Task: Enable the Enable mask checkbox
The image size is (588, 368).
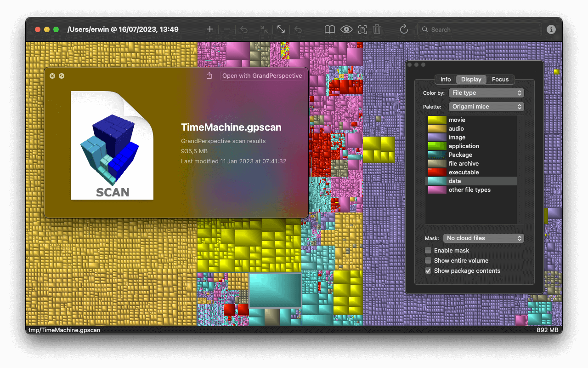Action: (428, 251)
